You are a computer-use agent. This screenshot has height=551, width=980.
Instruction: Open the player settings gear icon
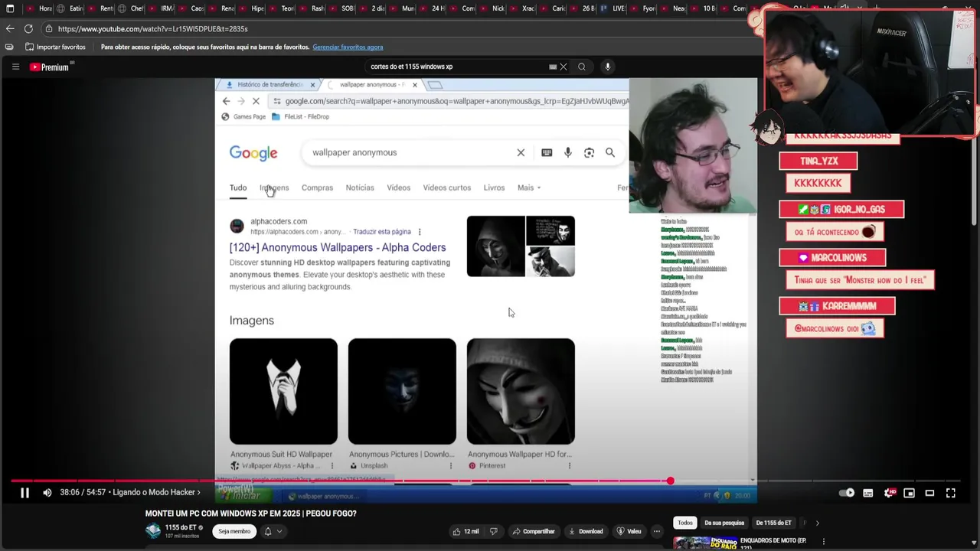click(x=889, y=493)
